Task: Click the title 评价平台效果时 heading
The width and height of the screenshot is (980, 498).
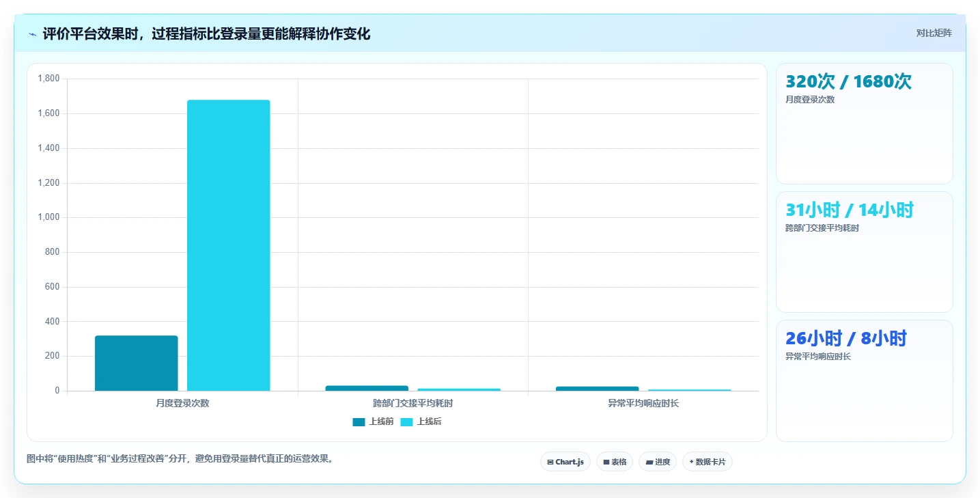Action: 206,33
